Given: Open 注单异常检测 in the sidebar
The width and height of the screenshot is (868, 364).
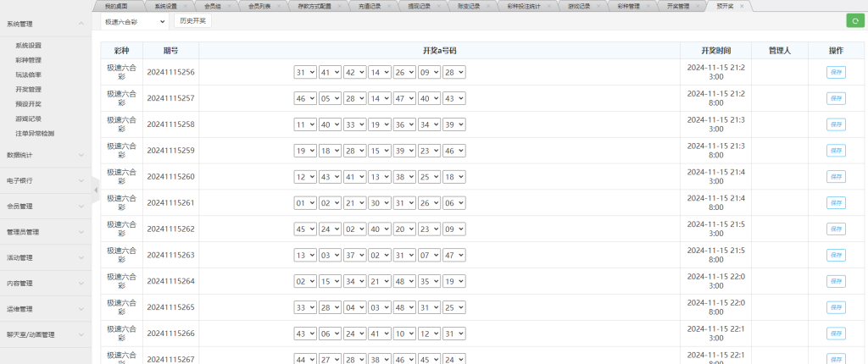Looking at the screenshot, I should click(x=35, y=133).
